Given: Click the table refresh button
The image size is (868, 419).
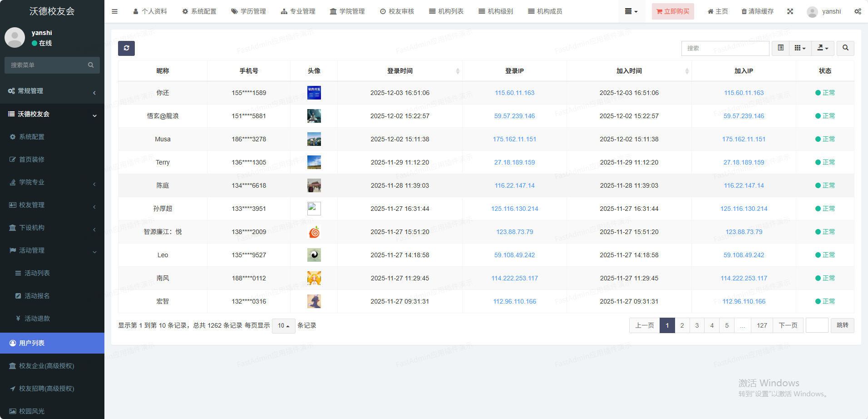Looking at the screenshot, I should (126, 48).
